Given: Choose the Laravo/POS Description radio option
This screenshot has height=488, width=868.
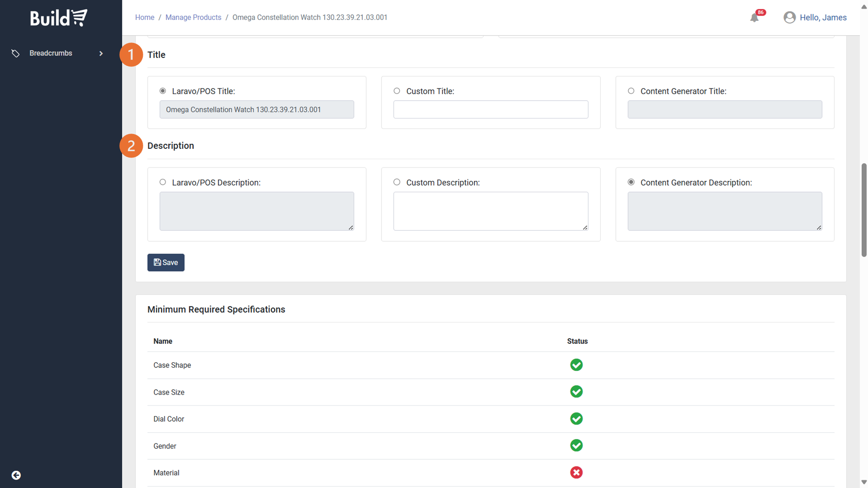Looking at the screenshot, I should point(163,182).
